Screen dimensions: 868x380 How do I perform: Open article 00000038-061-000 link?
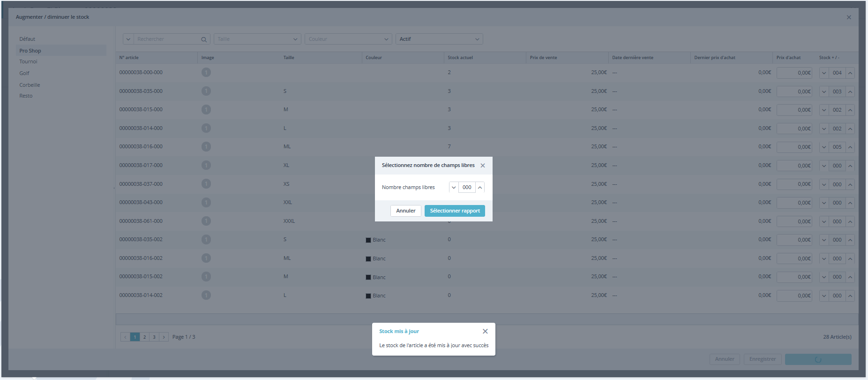pos(141,221)
